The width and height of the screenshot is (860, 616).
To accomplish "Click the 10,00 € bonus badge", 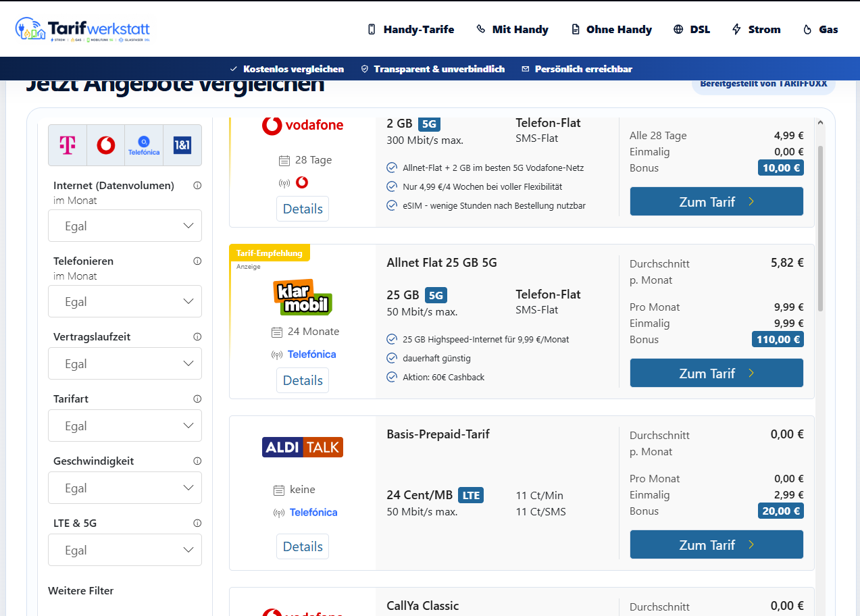I will click(780, 168).
